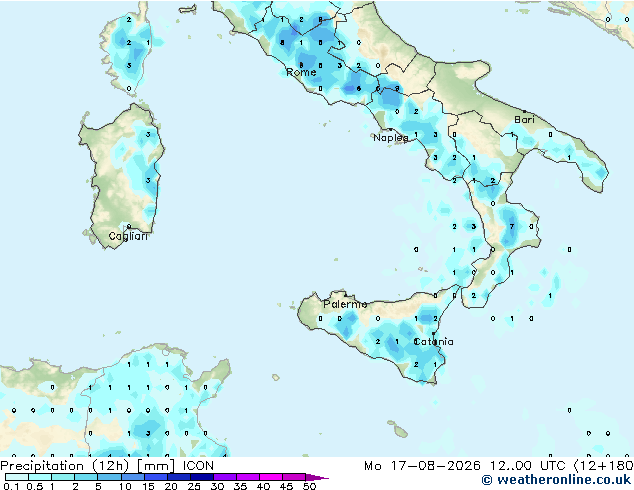Open the weatheronline.co.uk copyright link
This screenshot has height=490, width=634.
[x=556, y=480]
